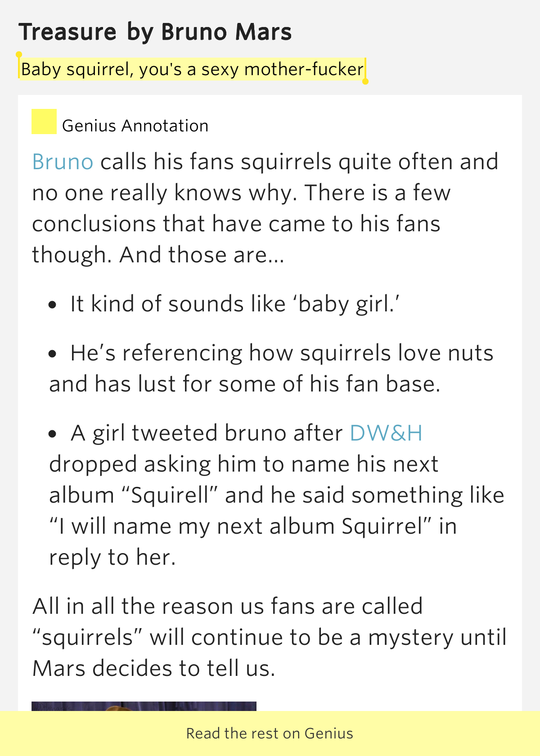Click the first annotation paragraph
This screenshot has height=756, width=540.
point(265,208)
